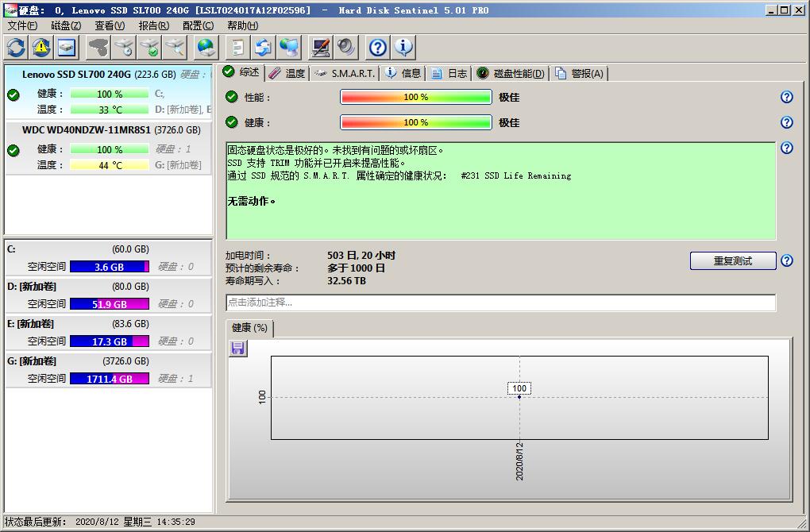Image resolution: width=810 pixels, height=532 pixels.
Task: Click the info bubble about icon
Action: [403, 48]
